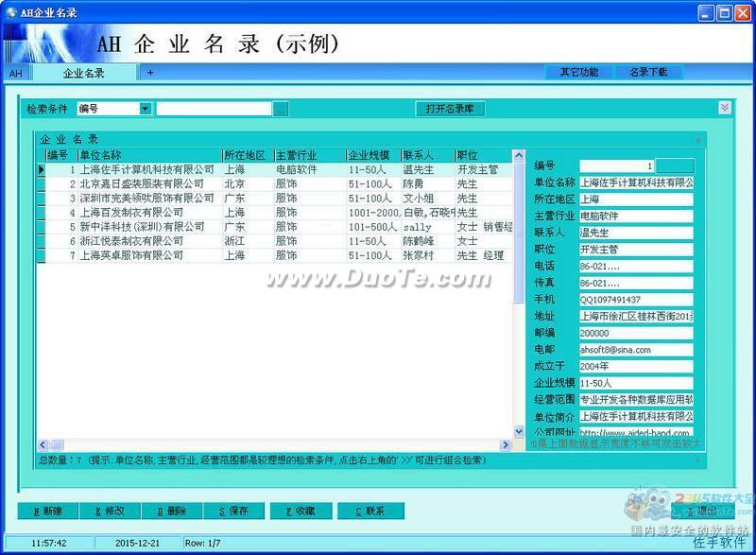Click the 删除 button
Screen dimensions: 756x555
pos(172,511)
